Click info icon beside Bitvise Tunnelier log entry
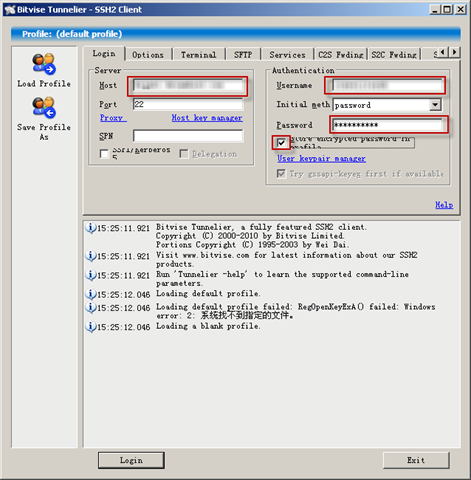 (x=91, y=228)
